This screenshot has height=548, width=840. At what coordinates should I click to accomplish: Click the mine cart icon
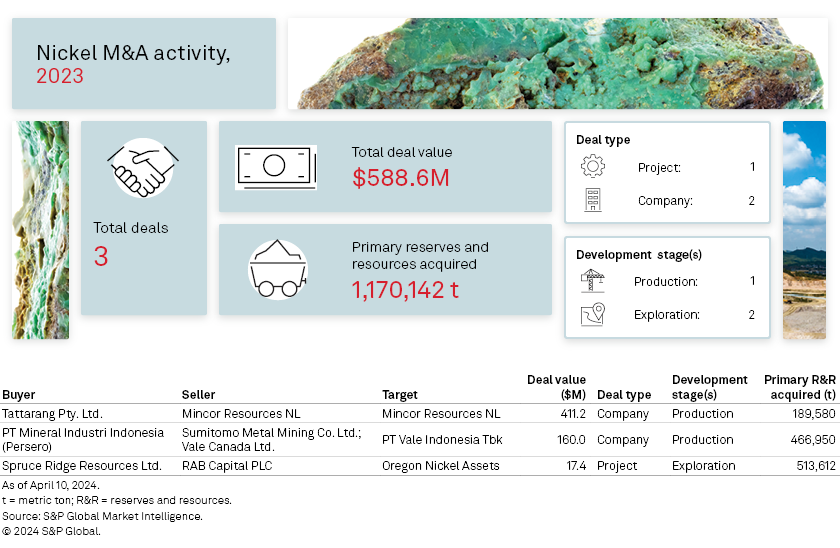click(277, 271)
